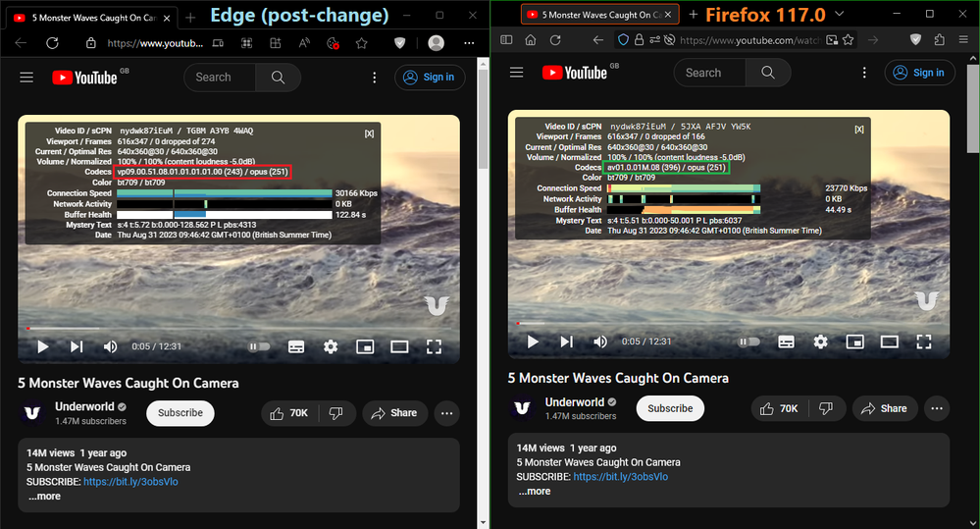Click the Edge address bar URL

coord(155,43)
